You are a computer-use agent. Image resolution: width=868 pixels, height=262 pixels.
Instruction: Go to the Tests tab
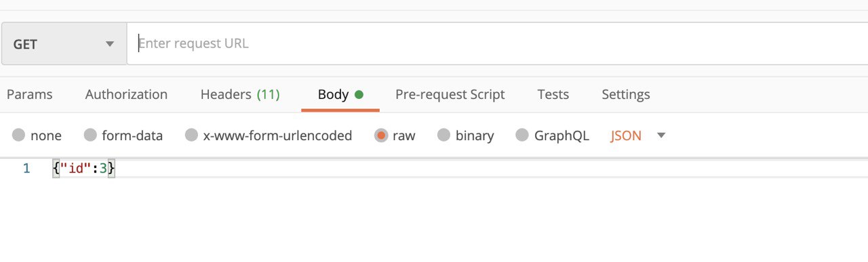(x=553, y=95)
